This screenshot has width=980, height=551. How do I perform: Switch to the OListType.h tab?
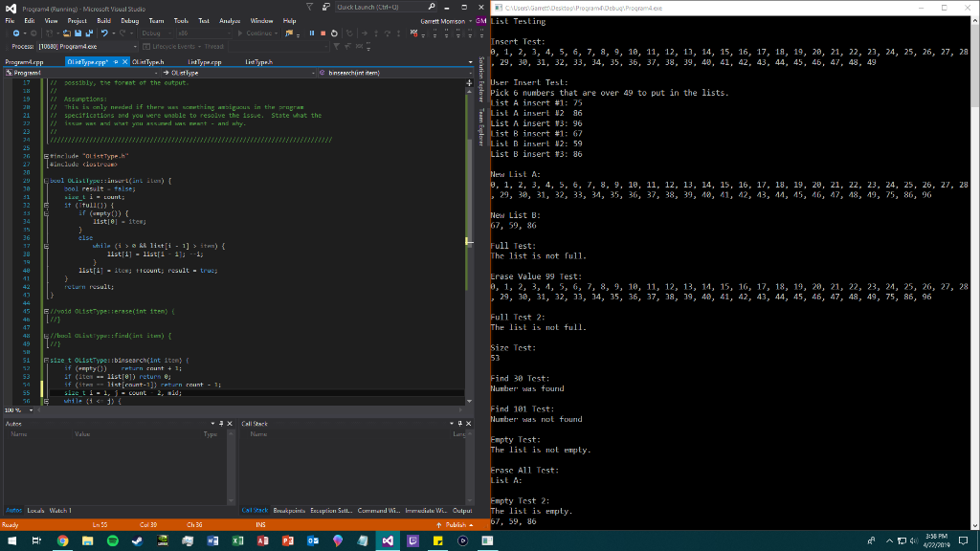pyautogui.click(x=148, y=62)
